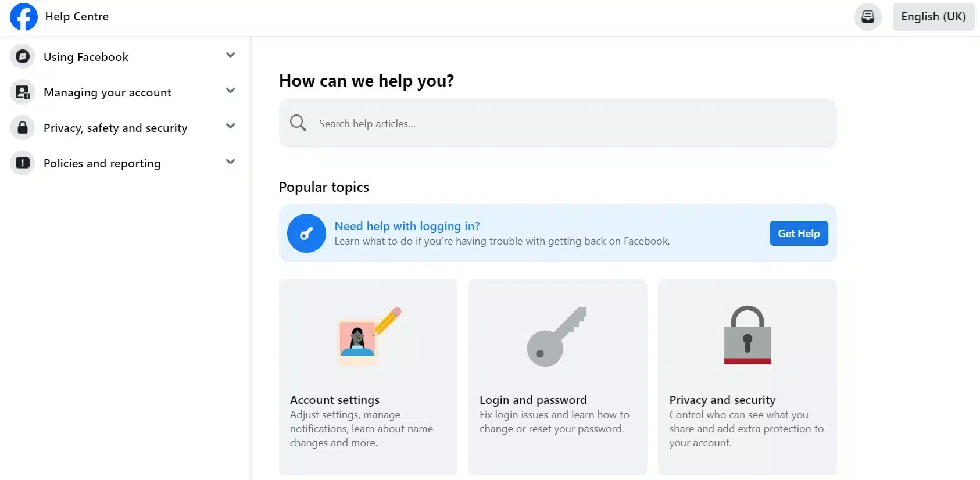
Task: Click the Search help articles field
Action: coord(557,123)
